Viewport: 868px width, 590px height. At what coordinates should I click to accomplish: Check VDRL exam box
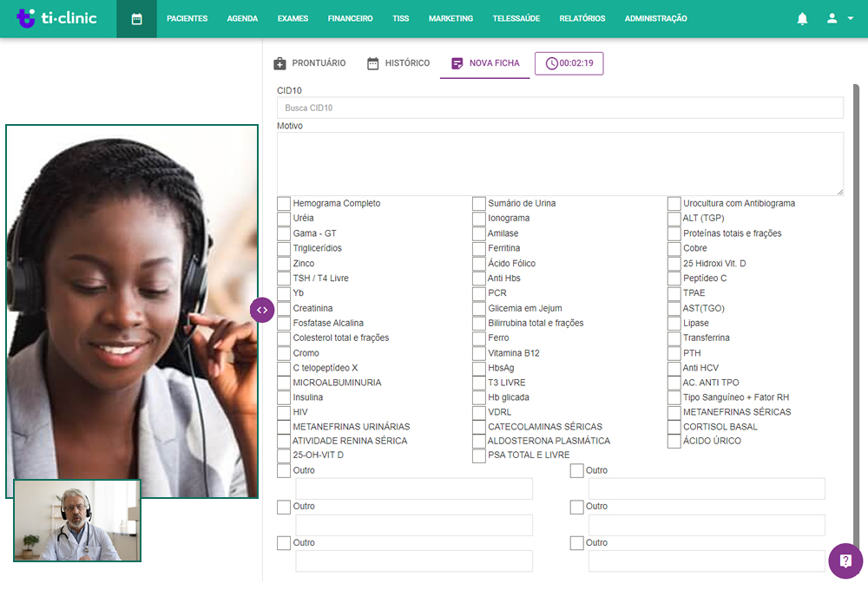[x=479, y=412]
